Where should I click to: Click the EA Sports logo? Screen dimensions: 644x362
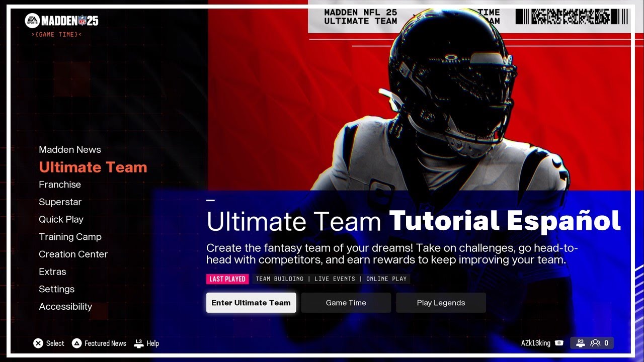32,21
